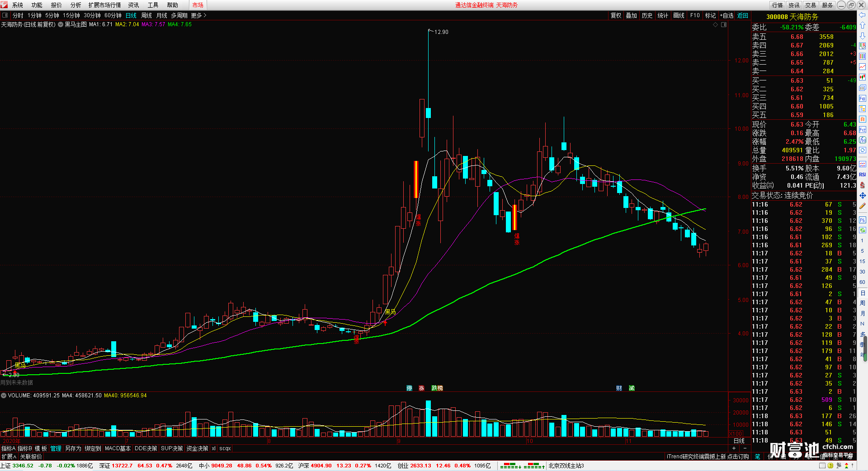Click the 交易 trading button at top right

coord(811,5)
